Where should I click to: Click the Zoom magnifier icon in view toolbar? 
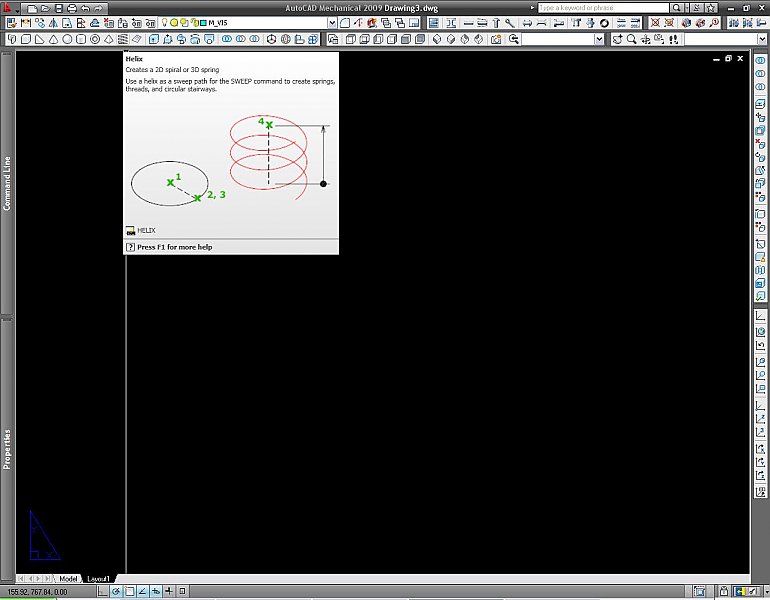click(632, 39)
